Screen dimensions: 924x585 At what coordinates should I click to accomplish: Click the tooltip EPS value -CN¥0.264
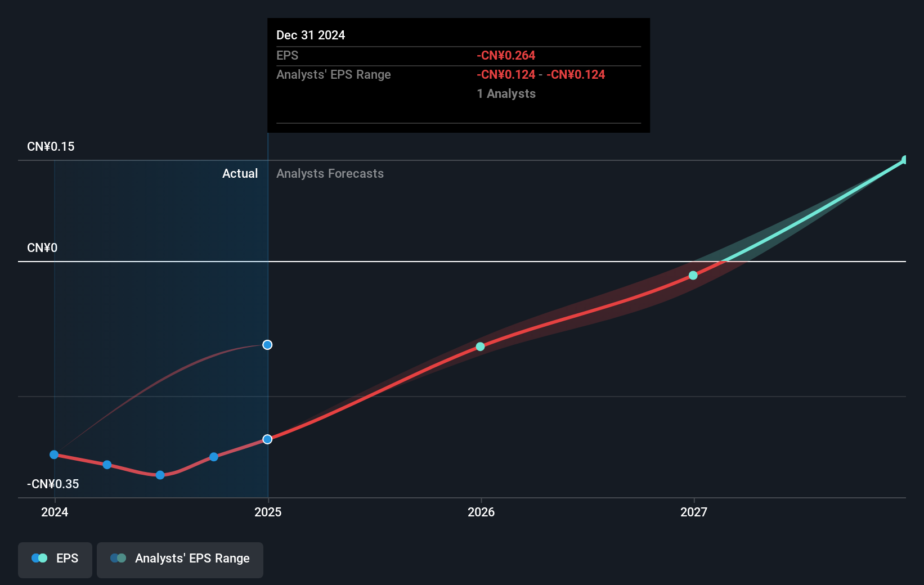pyautogui.click(x=506, y=55)
